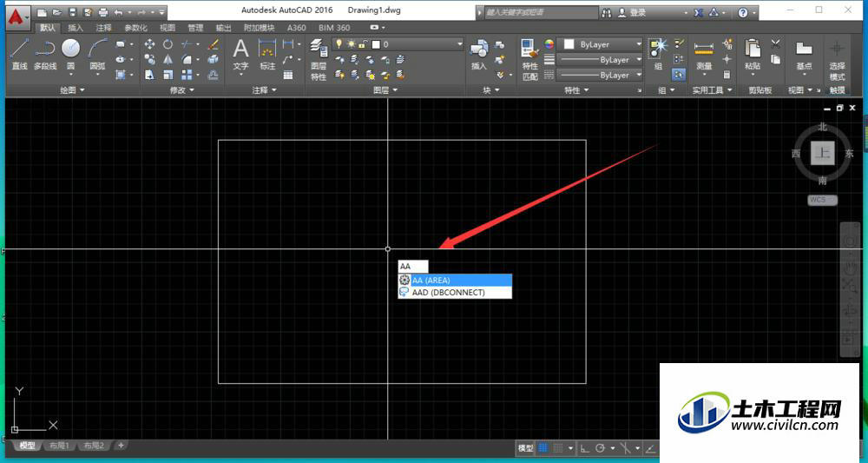Select AAD (DBCONNECT) command suggestion
The height and width of the screenshot is (463, 868).
click(x=455, y=293)
